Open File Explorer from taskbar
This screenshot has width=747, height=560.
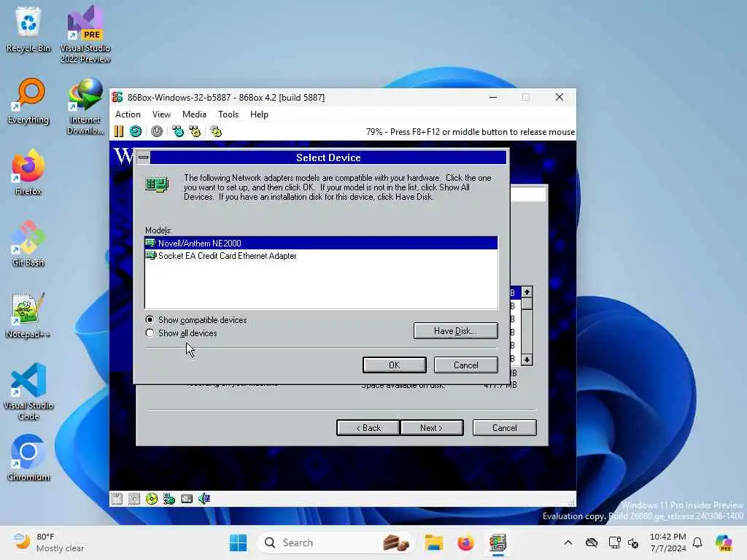pos(434,542)
